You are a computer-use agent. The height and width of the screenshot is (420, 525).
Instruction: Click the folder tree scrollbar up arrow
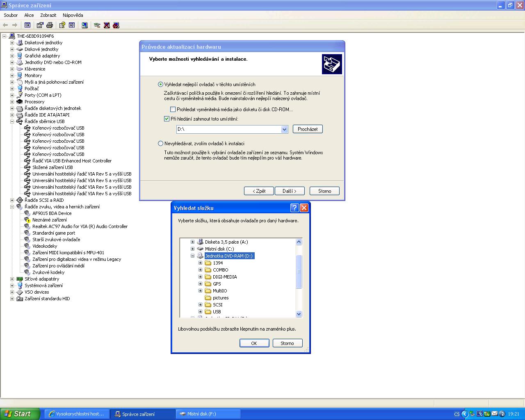pos(299,242)
